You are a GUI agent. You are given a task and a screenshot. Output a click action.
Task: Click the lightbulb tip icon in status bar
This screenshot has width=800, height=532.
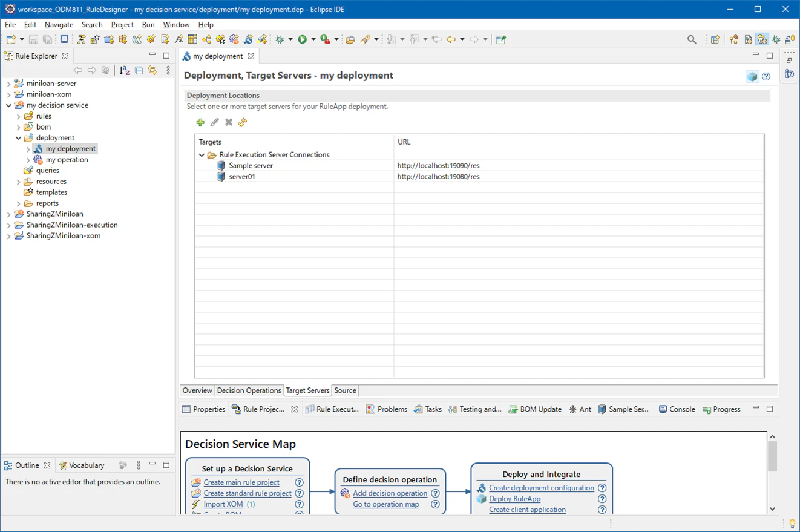coord(792,524)
